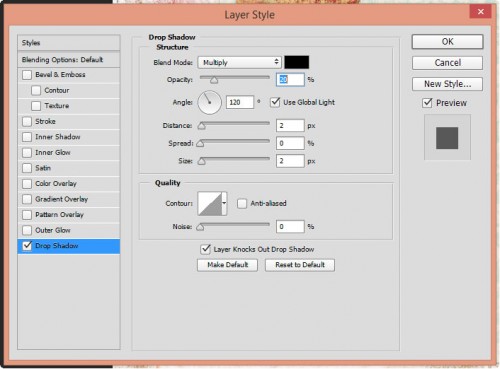Select the Inner Shadow label in list
Image resolution: width=500 pixels, height=369 pixels.
(58, 137)
